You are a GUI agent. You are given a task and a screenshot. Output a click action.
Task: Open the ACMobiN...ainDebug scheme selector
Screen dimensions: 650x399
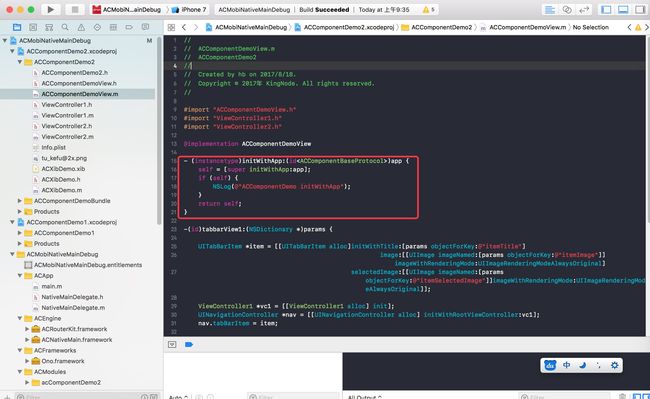tap(126, 10)
